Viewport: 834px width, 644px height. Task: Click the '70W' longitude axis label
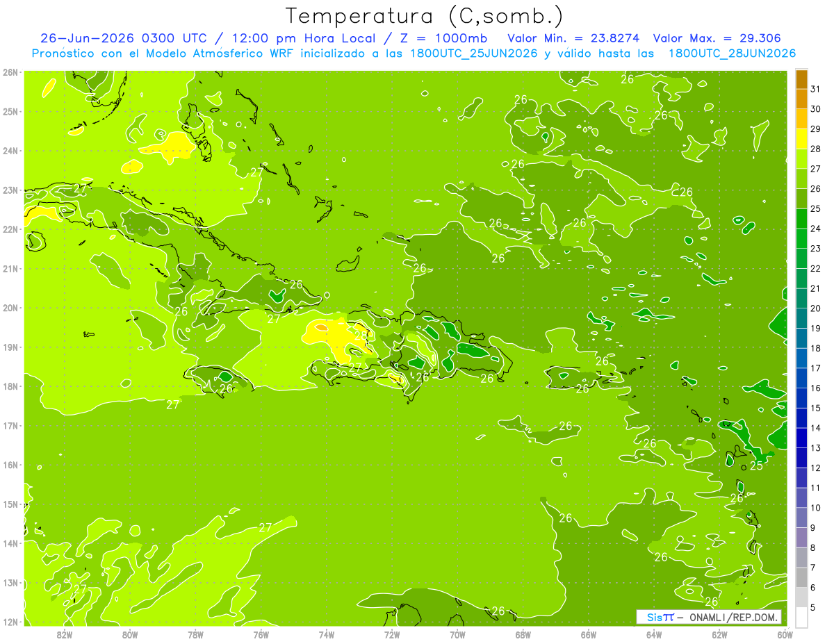(457, 634)
